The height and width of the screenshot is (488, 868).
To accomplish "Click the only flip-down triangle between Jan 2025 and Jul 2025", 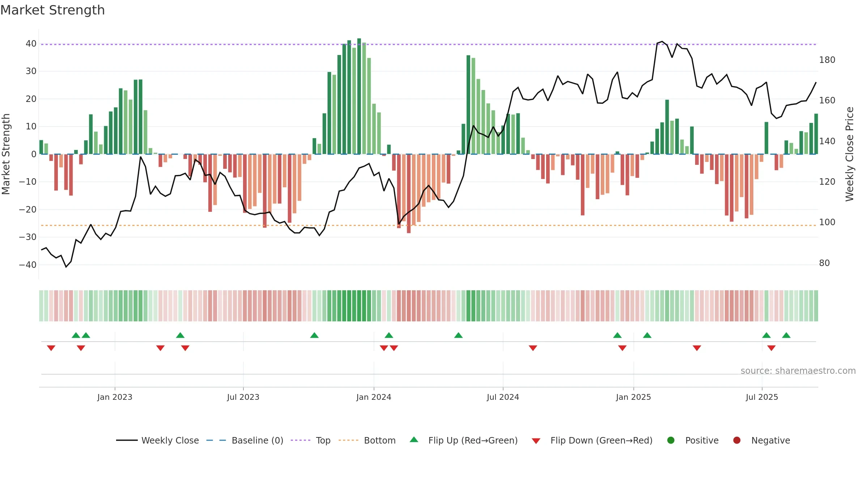I will (697, 348).
